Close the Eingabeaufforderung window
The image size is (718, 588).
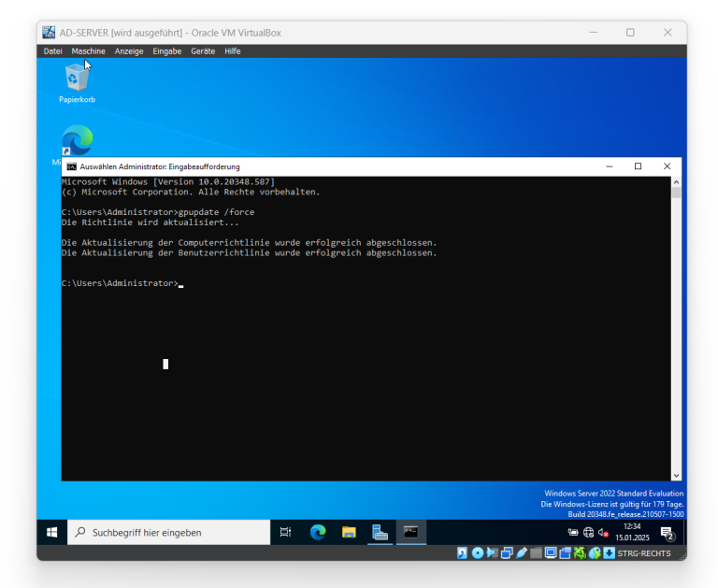[668, 166]
